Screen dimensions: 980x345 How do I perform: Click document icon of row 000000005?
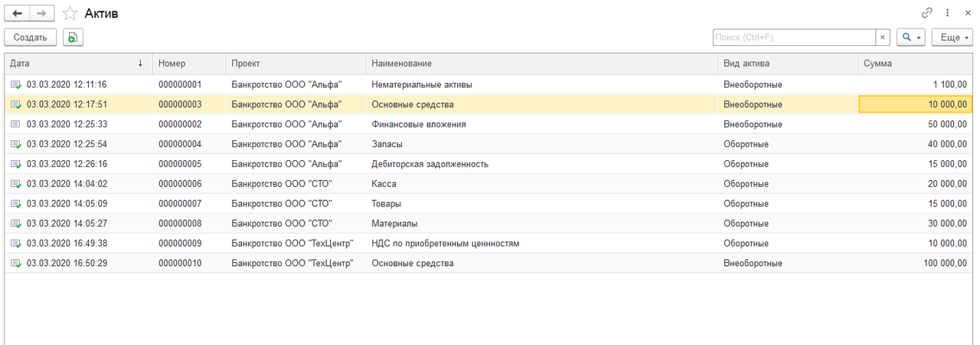16,164
